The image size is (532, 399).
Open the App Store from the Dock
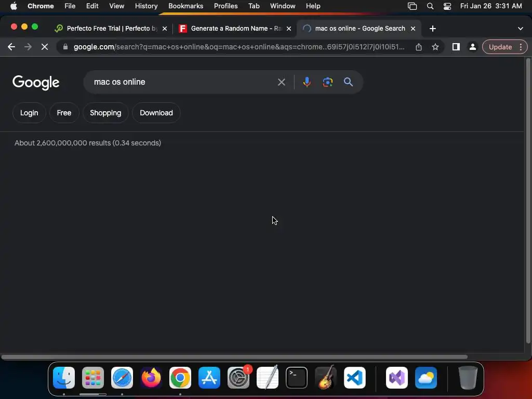point(209,378)
